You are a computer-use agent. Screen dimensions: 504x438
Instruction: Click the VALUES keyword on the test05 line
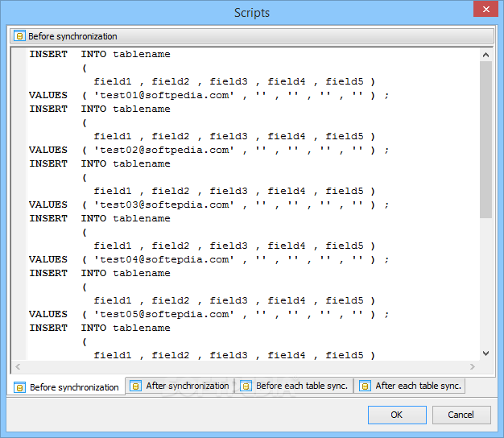48,314
